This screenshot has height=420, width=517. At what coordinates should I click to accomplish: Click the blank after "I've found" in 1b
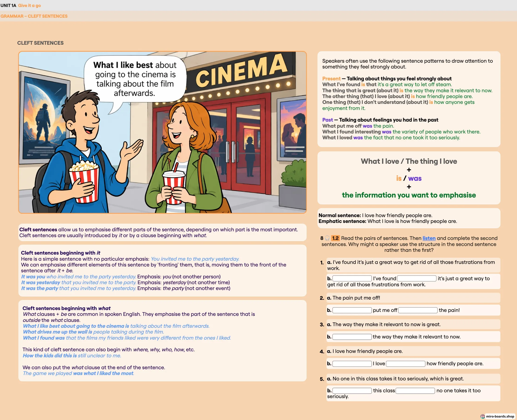click(417, 278)
